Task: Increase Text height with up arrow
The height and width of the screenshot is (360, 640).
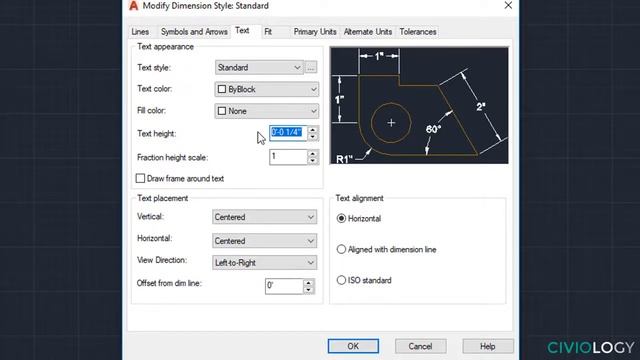Action: point(313,130)
